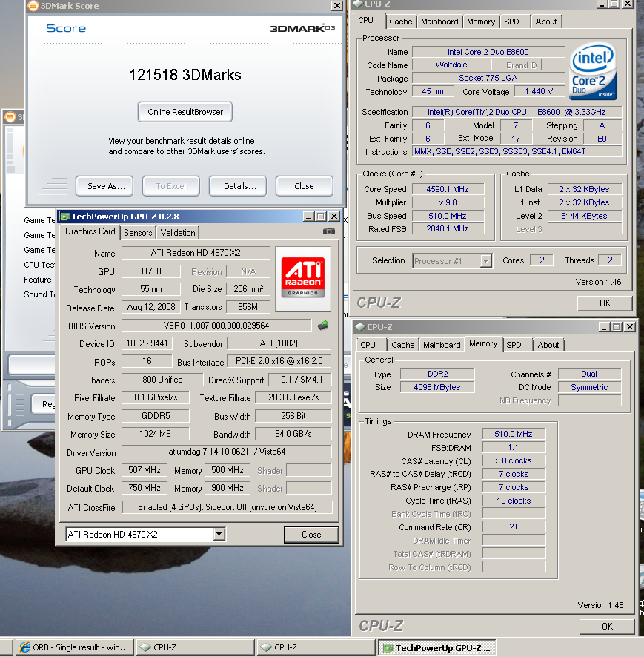Image resolution: width=644 pixels, height=657 pixels.
Task: Click the TechPowerUp GPU-Z taskbar button
Action: 437,648
